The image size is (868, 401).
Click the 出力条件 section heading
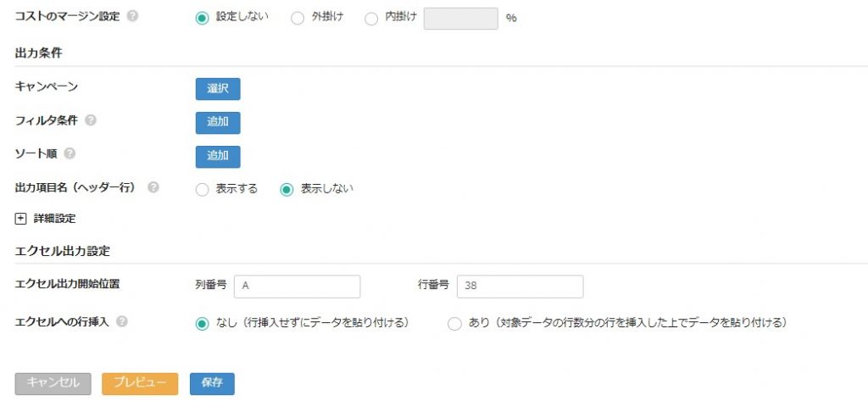[x=38, y=53]
